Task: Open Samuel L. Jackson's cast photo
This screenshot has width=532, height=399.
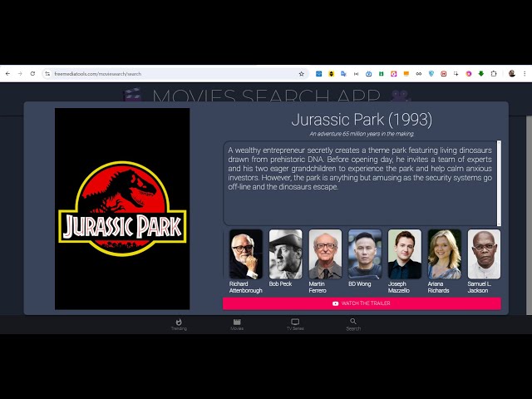Action: click(x=484, y=254)
